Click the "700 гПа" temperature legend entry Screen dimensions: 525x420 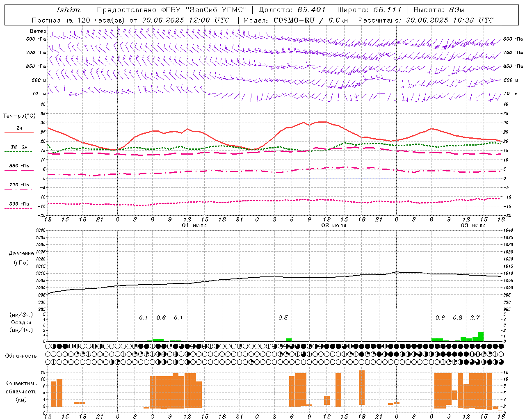(x=19, y=185)
